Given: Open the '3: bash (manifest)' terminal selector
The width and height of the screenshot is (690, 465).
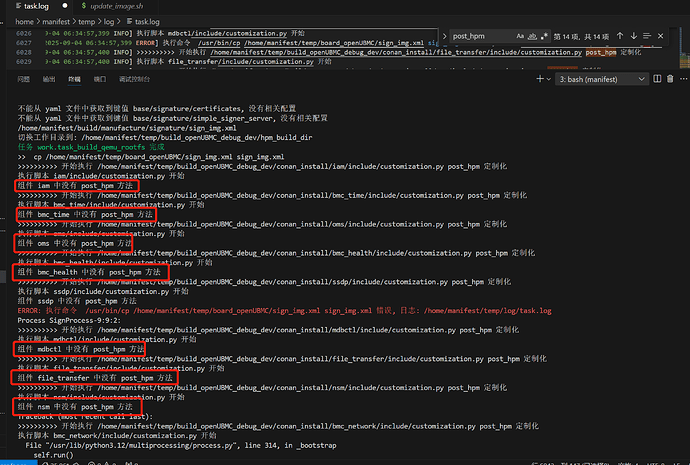Looking at the screenshot, I should pyautogui.click(x=602, y=79).
